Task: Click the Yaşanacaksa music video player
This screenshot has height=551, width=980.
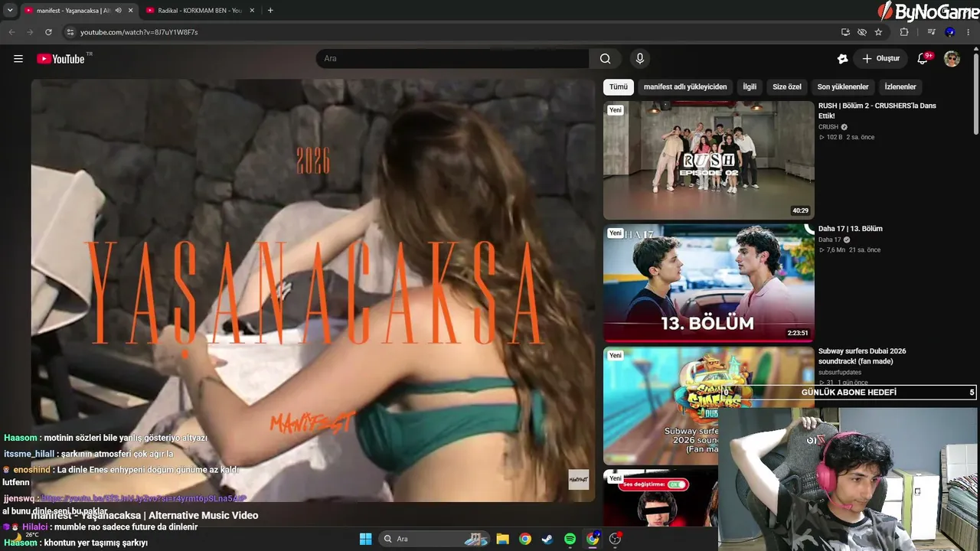Action: 313,290
